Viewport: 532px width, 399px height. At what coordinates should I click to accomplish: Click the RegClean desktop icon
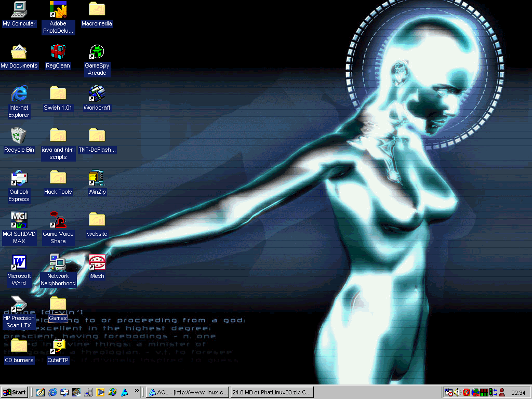(58, 52)
